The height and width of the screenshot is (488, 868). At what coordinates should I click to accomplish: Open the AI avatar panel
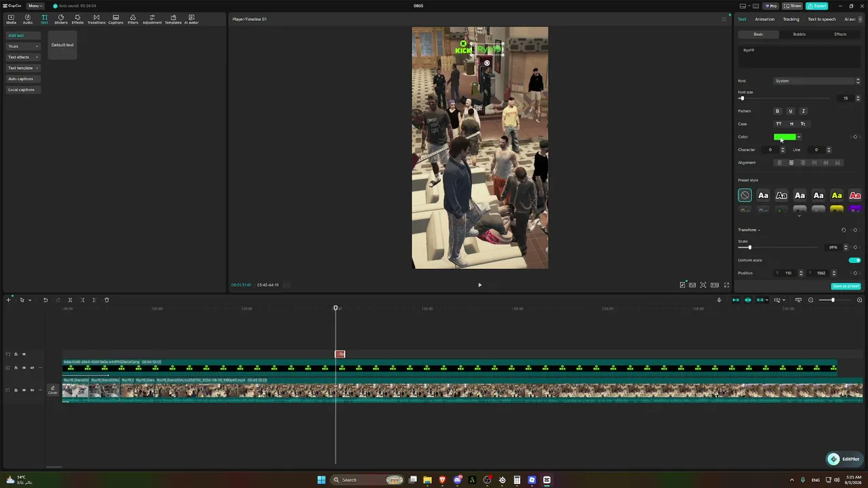click(x=191, y=19)
